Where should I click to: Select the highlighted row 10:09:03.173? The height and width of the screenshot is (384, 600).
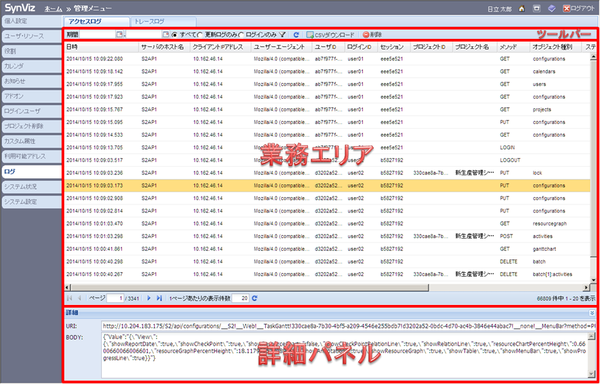point(327,185)
